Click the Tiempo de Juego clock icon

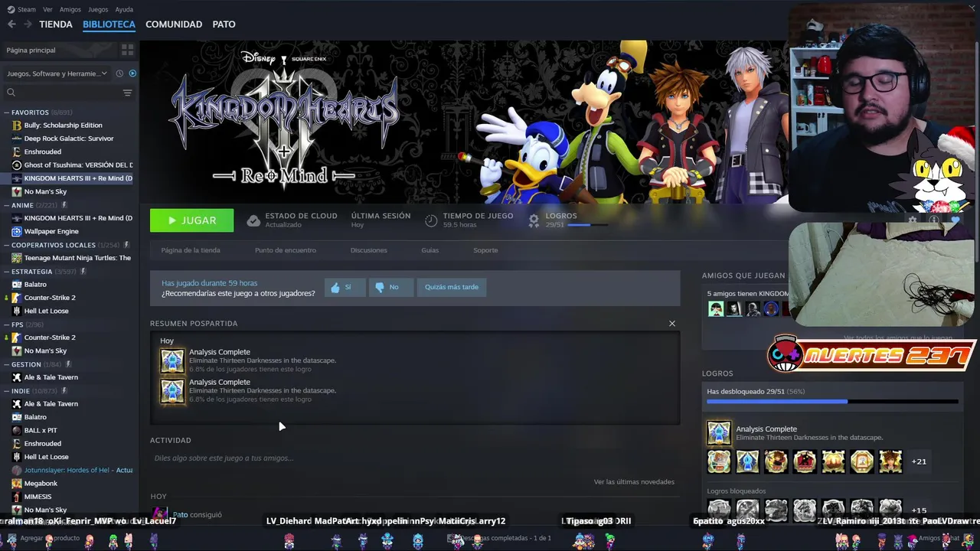pyautogui.click(x=431, y=220)
